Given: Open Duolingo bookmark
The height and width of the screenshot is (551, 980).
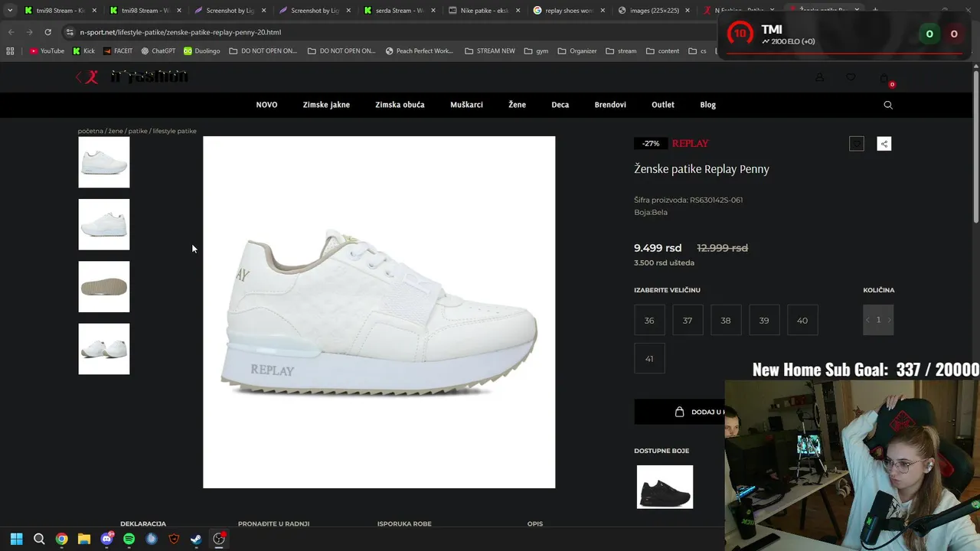Looking at the screenshot, I should click(x=201, y=51).
